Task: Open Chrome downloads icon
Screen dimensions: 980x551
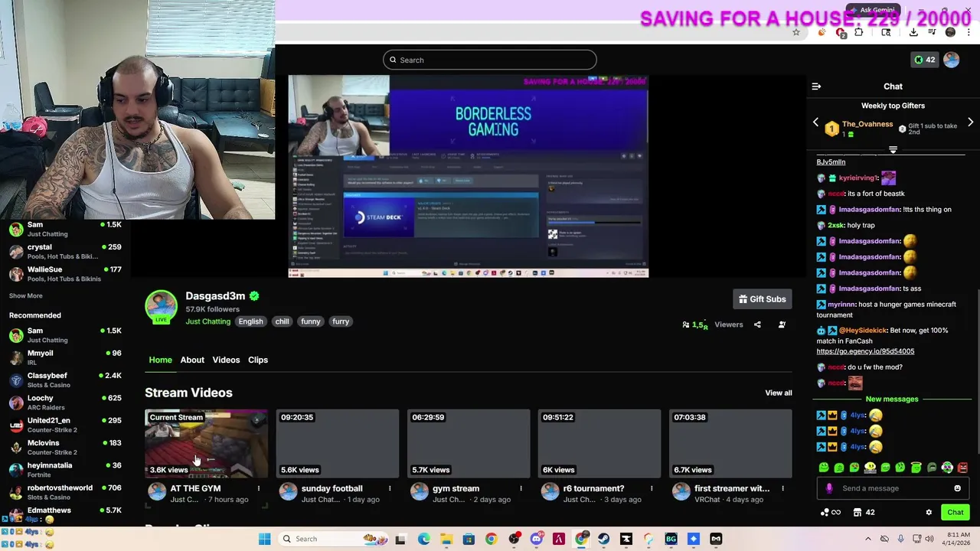Action: [913, 32]
